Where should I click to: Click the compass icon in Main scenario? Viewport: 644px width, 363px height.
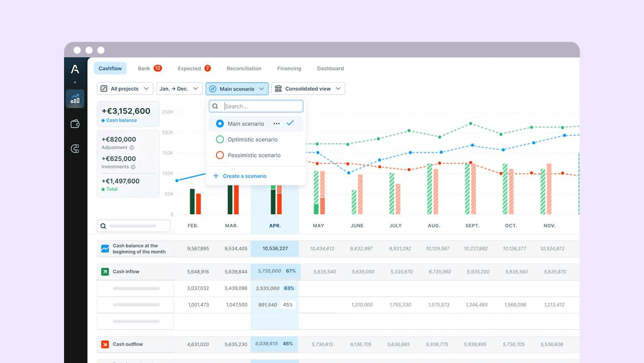tap(213, 89)
